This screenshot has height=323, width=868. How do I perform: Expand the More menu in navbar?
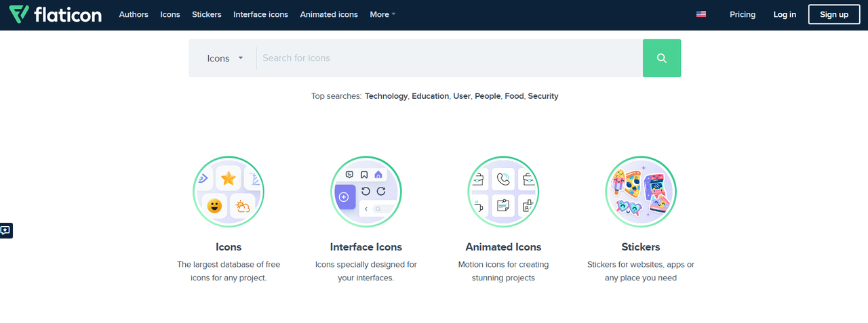click(383, 14)
